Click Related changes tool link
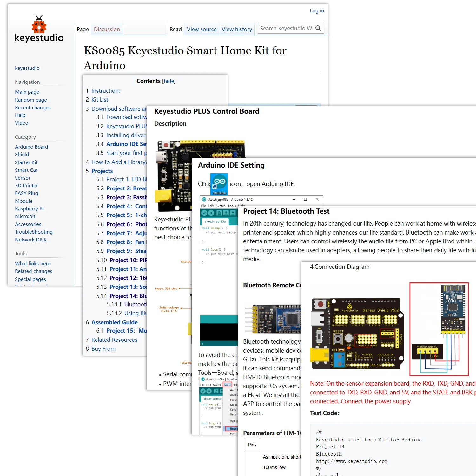The image size is (476, 476). (x=33, y=271)
